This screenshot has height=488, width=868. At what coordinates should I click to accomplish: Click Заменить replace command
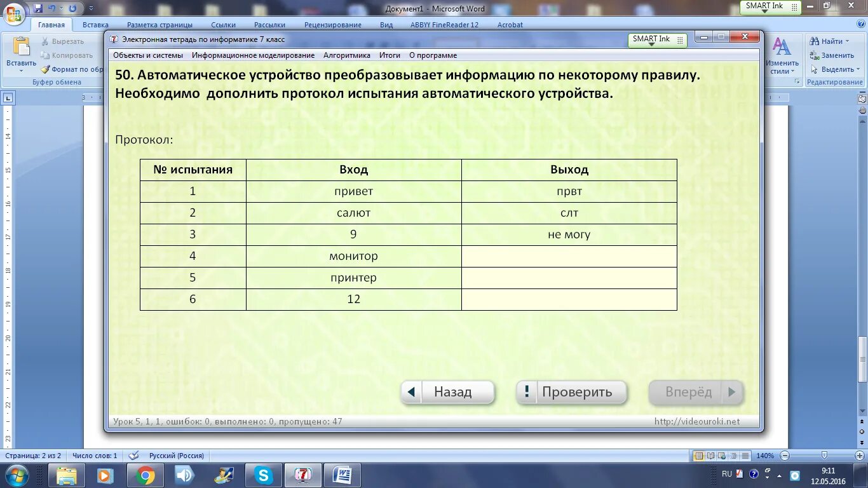pyautogui.click(x=832, y=55)
